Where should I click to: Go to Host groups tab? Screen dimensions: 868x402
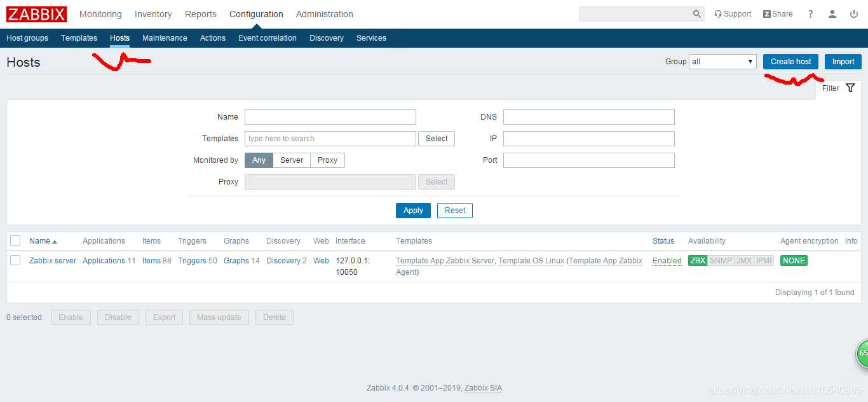[27, 38]
